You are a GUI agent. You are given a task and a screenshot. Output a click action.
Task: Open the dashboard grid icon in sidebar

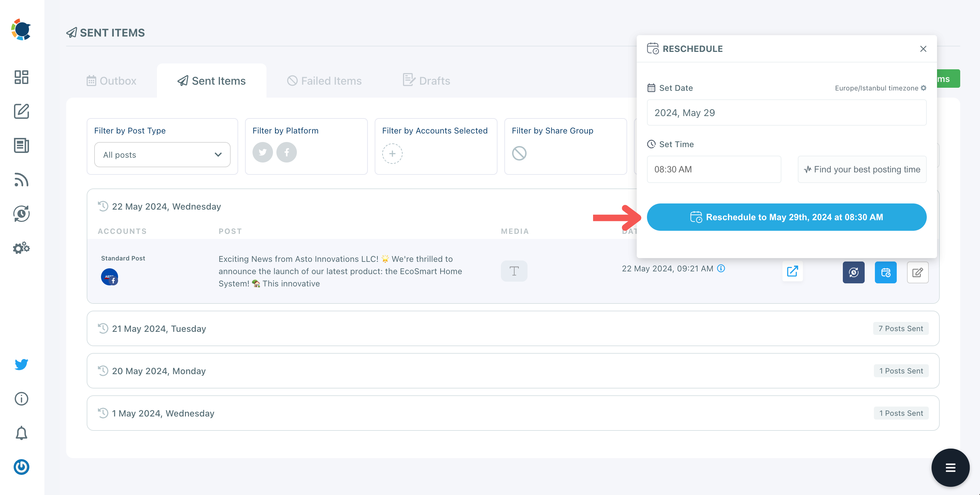pyautogui.click(x=21, y=77)
